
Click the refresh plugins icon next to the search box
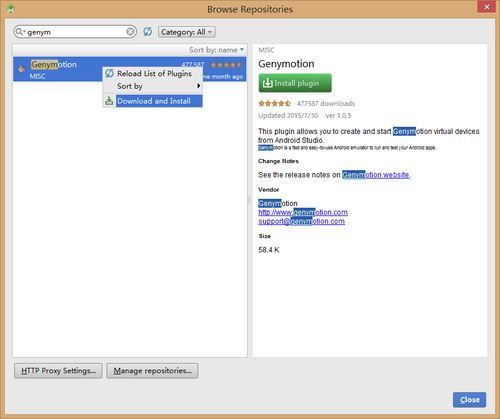coord(148,32)
